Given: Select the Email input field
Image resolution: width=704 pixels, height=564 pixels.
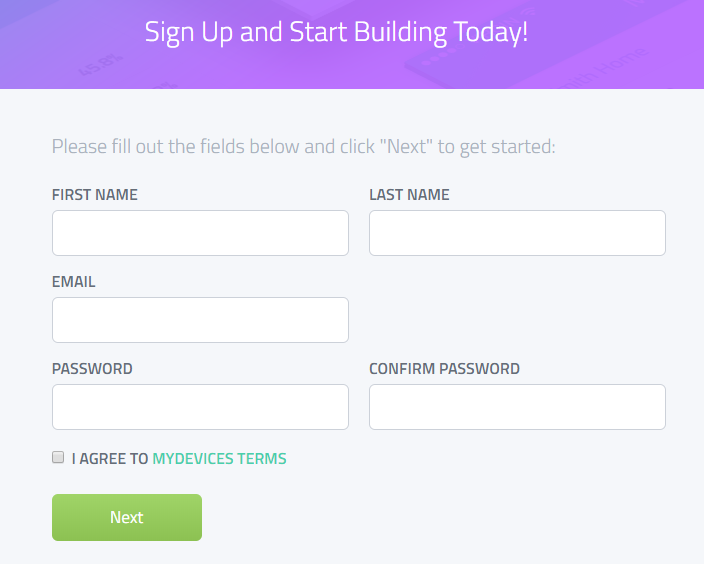Looking at the screenshot, I should coord(200,320).
